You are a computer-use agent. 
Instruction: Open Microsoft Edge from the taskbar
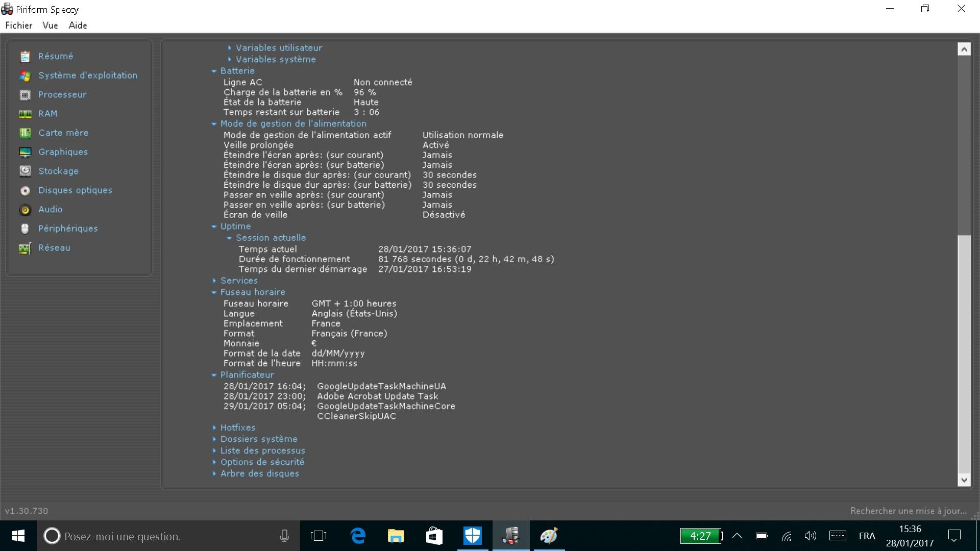[358, 536]
